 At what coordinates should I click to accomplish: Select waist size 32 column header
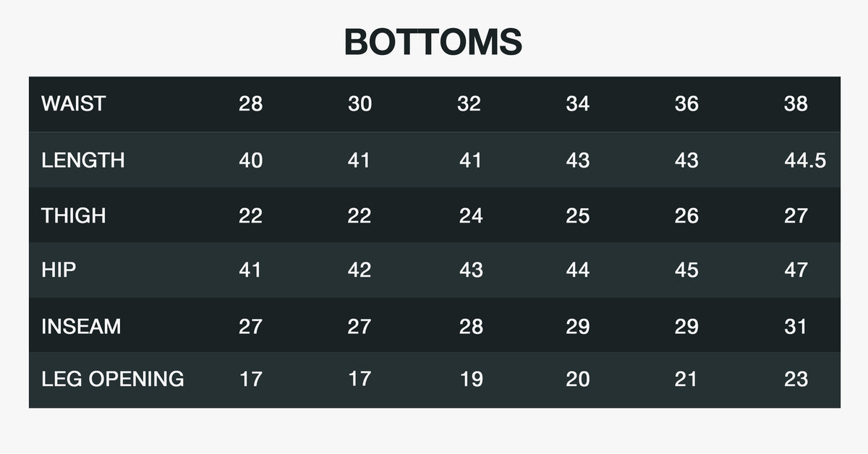click(x=469, y=104)
